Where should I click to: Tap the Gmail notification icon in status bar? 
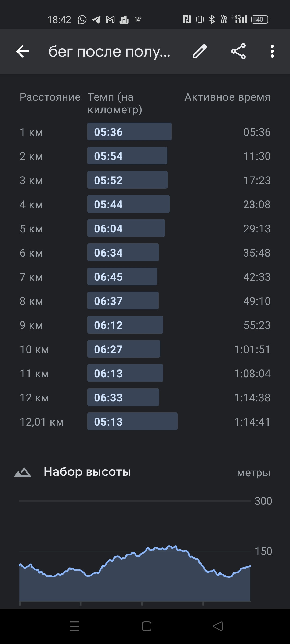click(110, 20)
